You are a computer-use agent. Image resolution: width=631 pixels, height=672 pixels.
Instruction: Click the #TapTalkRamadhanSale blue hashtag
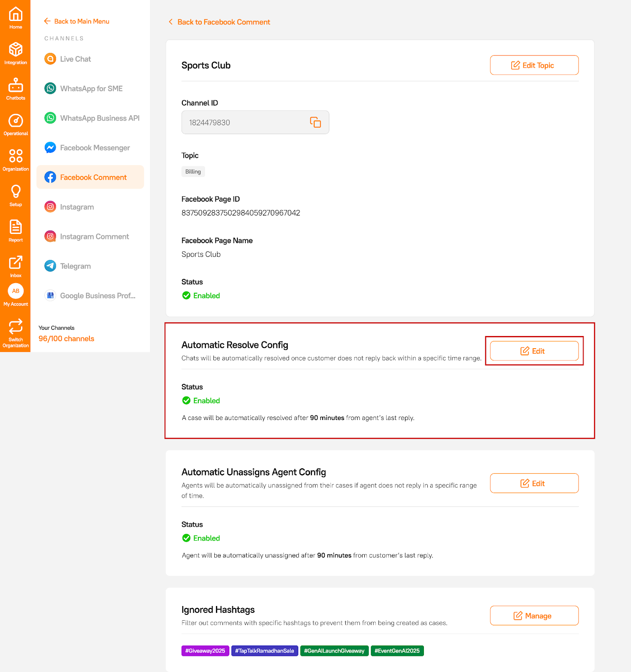265,651
